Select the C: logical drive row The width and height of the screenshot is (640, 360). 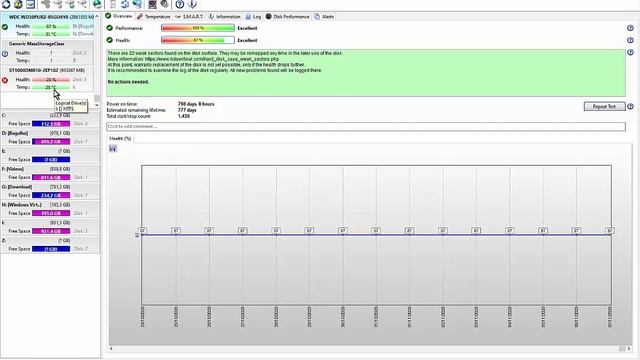tap(50, 120)
